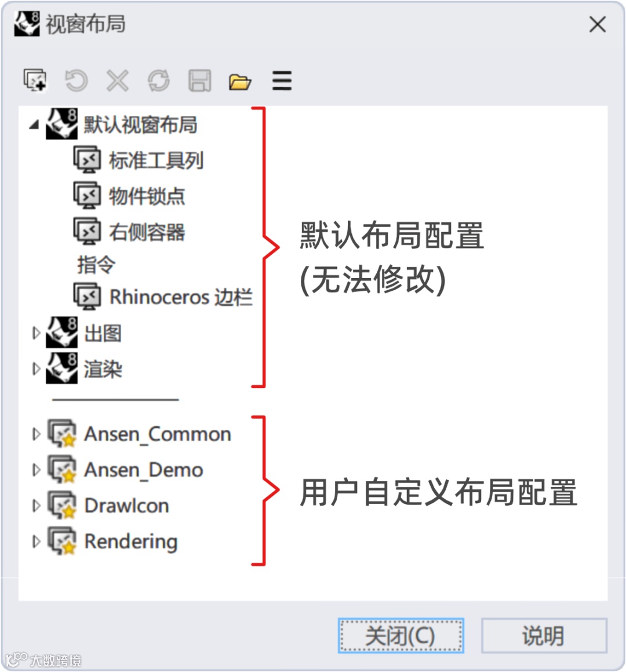Expand the 渲染 layout node
This screenshot has height=672, width=626.
pos(37,368)
